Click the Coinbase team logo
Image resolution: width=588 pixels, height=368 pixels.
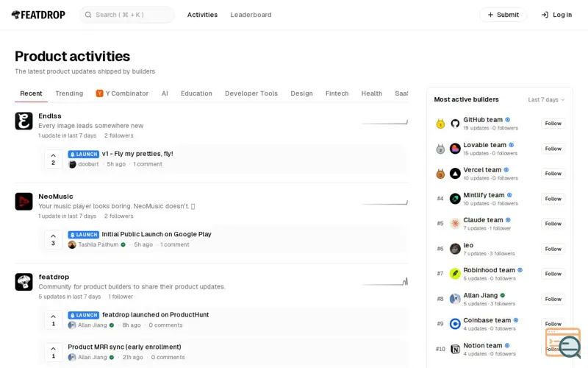[455, 324]
